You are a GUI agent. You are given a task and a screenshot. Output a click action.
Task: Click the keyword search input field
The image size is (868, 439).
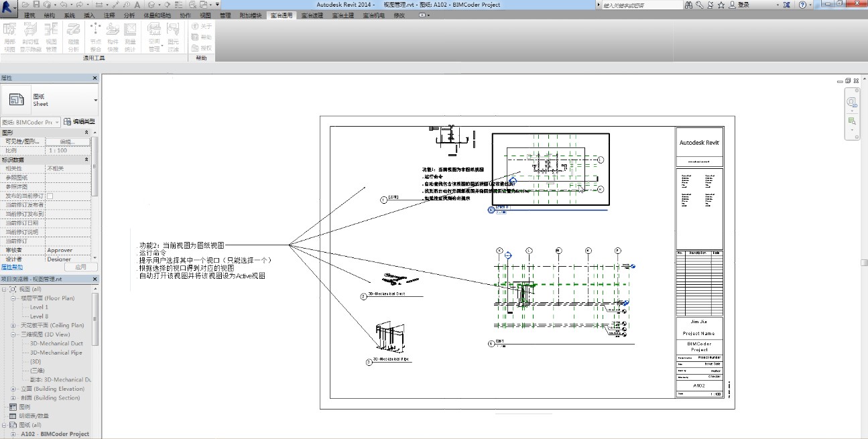tap(637, 5)
